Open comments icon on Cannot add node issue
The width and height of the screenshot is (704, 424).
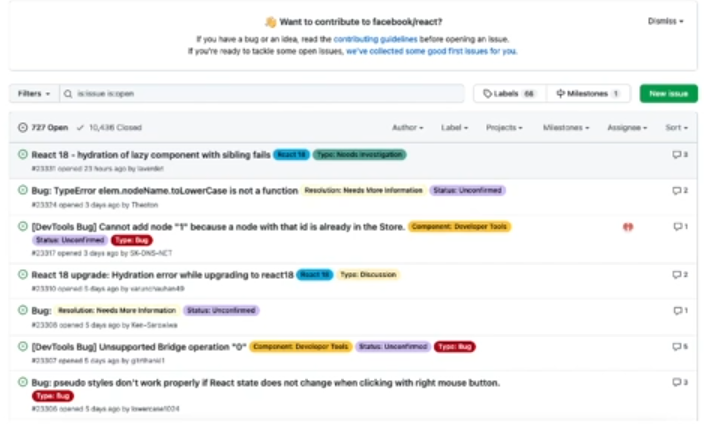pos(681,226)
